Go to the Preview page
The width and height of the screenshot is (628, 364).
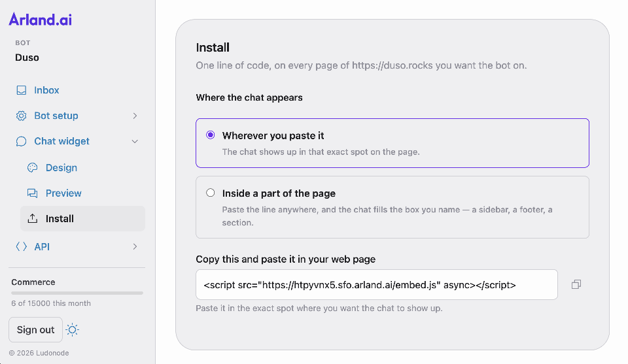(63, 193)
